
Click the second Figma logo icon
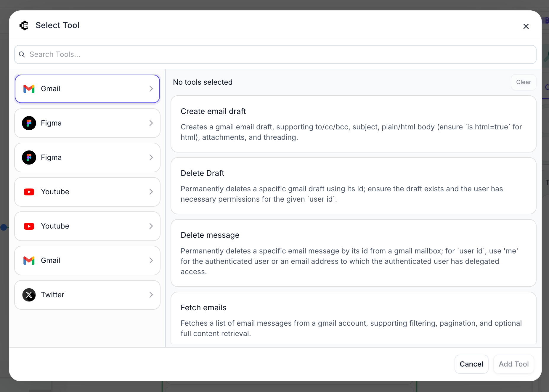[x=29, y=158]
